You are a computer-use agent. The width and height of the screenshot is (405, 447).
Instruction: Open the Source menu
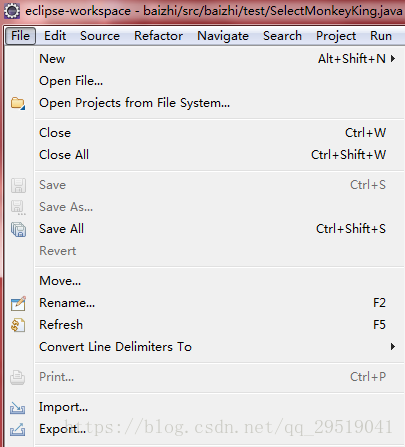tap(100, 36)
